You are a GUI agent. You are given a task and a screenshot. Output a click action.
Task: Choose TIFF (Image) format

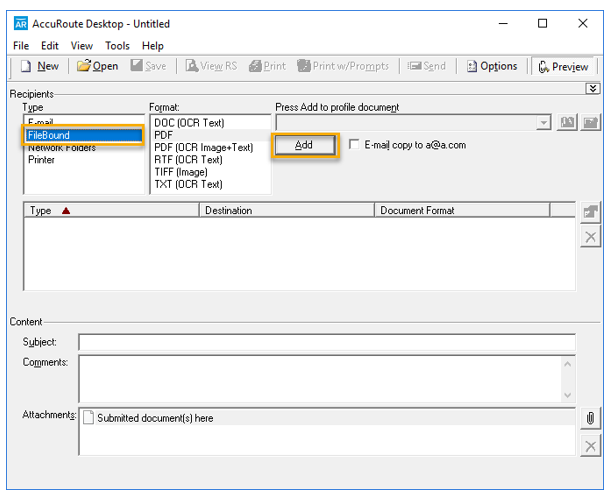click(x=210, y=172)
